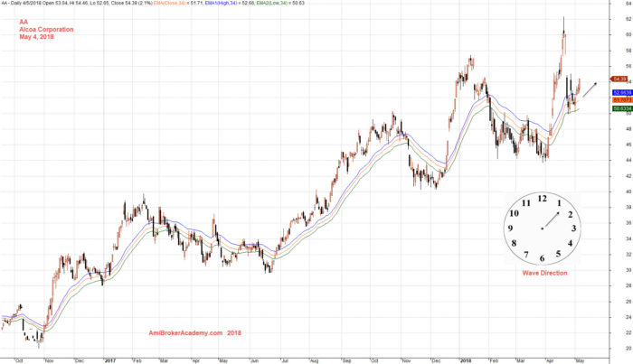Click the Jul label on time axis

pos(284,360)
